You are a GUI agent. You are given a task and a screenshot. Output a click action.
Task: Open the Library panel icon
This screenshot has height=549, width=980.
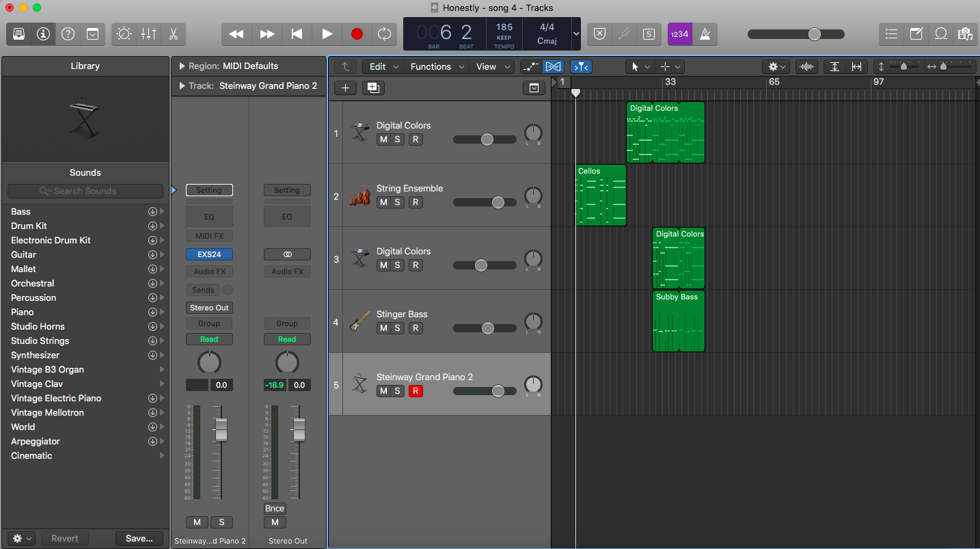[x=19, y=34]
